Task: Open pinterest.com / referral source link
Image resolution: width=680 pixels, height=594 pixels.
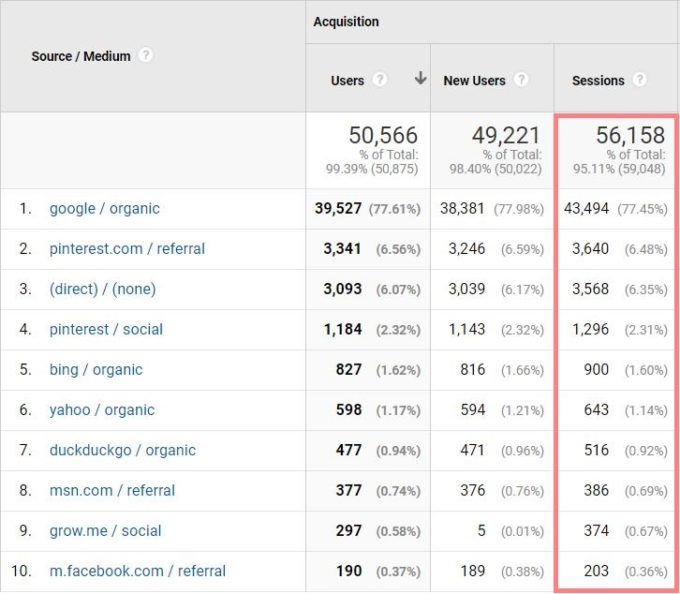Action: (x=127, y=249)
